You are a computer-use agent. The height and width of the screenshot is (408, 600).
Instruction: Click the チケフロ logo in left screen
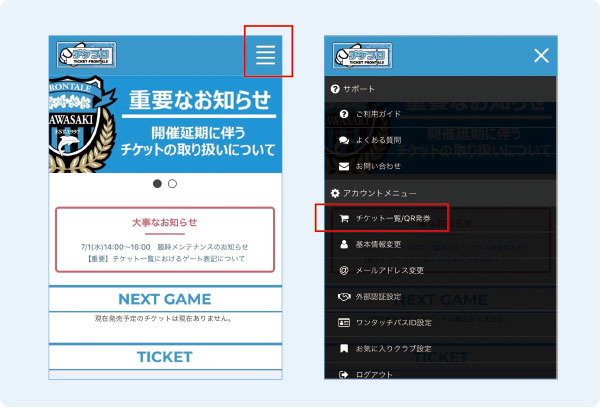[86, 55]
